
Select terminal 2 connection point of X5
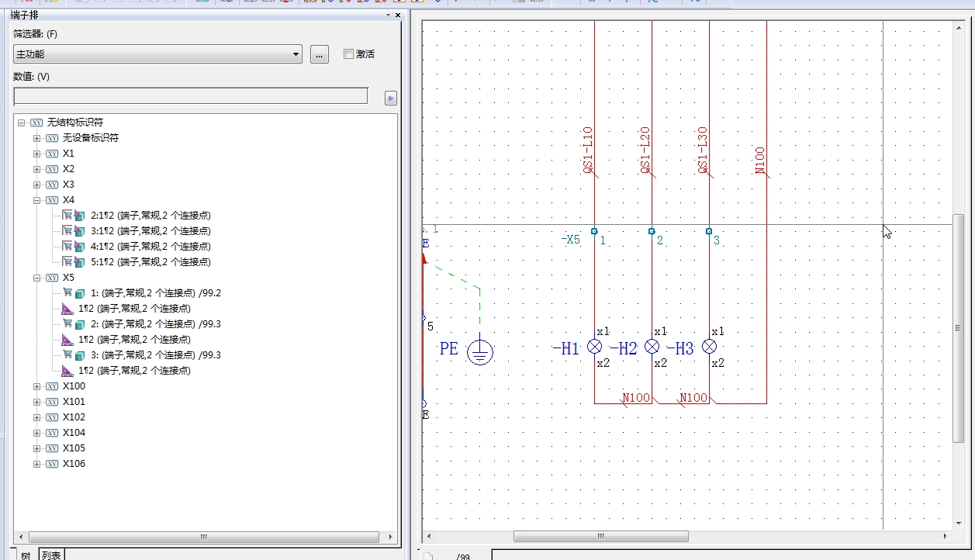pos(652,231)
